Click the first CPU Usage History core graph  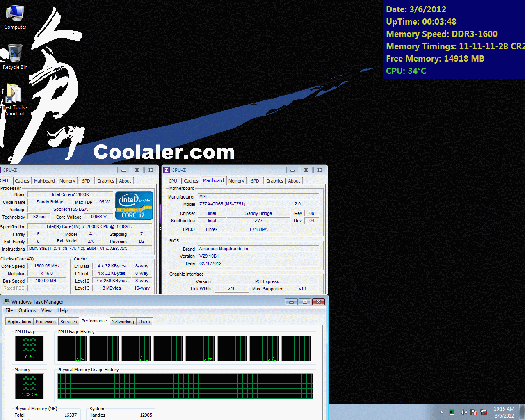coord(73,348)
